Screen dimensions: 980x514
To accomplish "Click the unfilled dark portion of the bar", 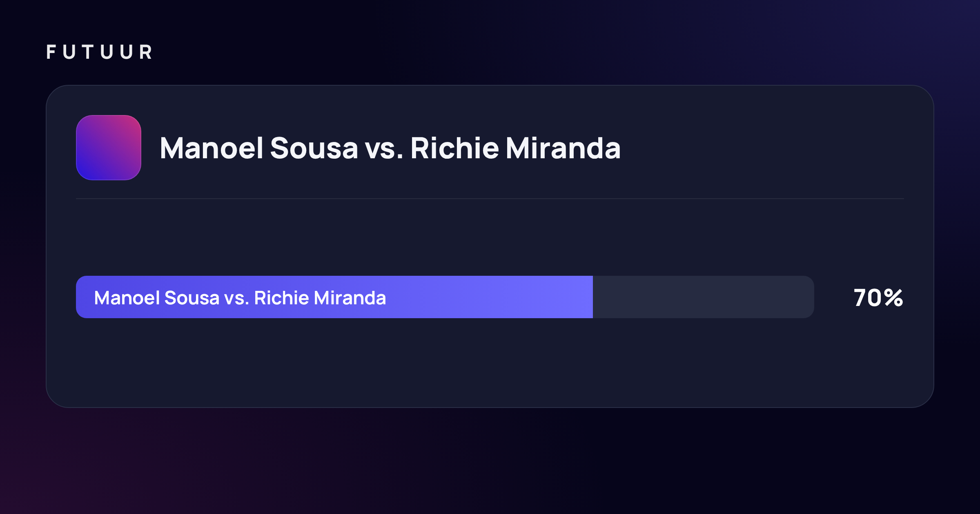I will coord(703,297).
